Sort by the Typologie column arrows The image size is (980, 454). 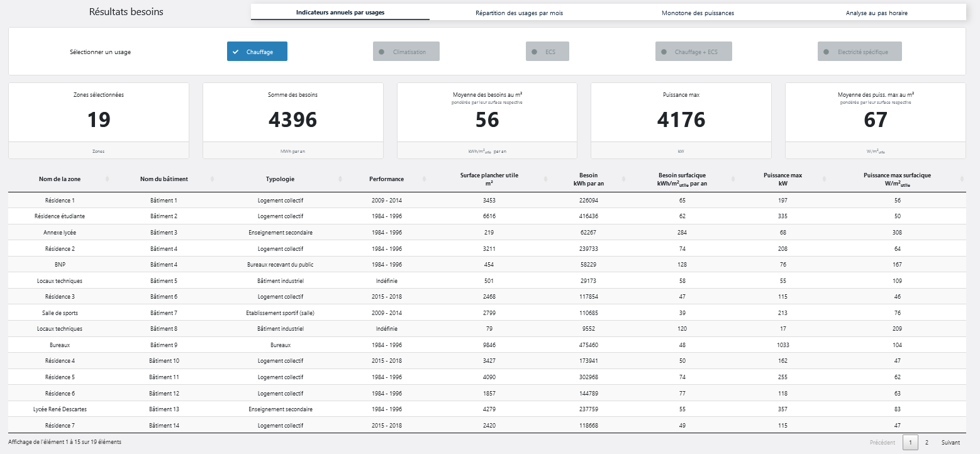coord(340,179)
